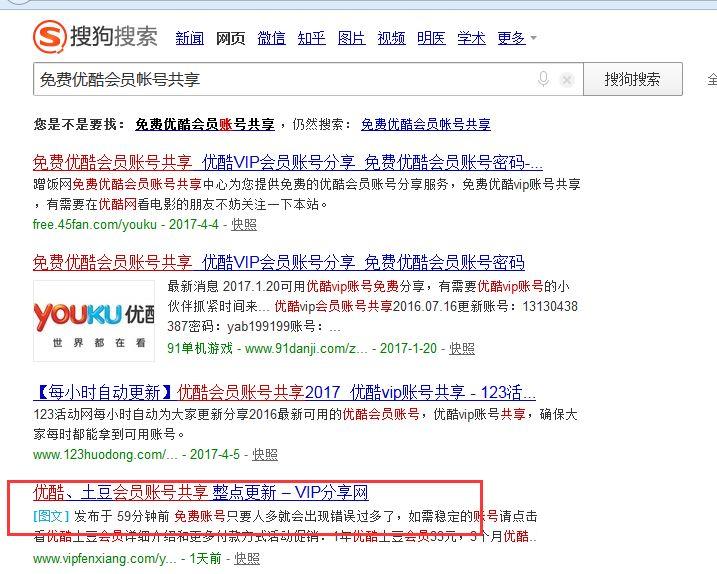Select the 91单机游戏 source label

(x=200, y=349)
